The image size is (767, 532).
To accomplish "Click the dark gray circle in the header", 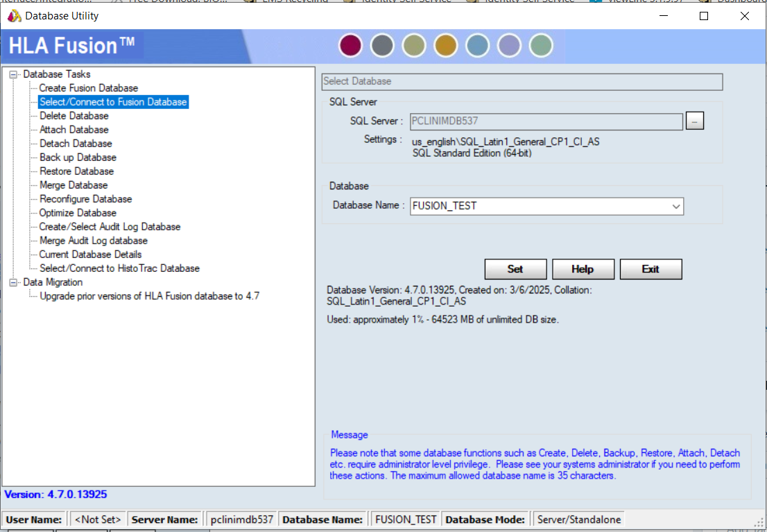I will 382,46.
